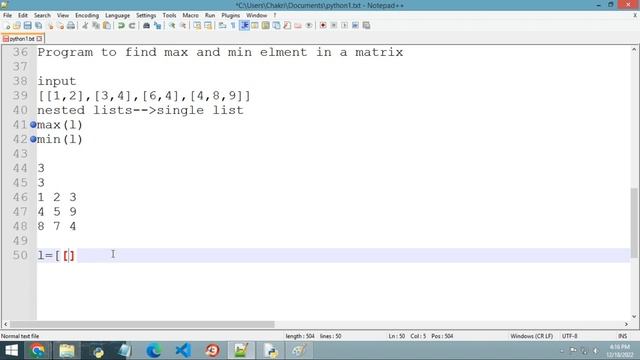Remove bookmark on line 41
This screenshot has height=360, width=640.
[33, 124]
